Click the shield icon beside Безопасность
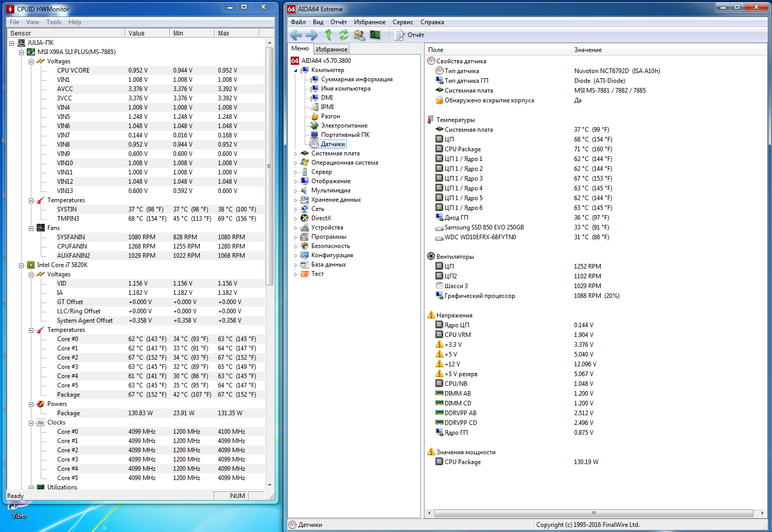The width and height of the screenshot is (772, 532). (305, 246)
